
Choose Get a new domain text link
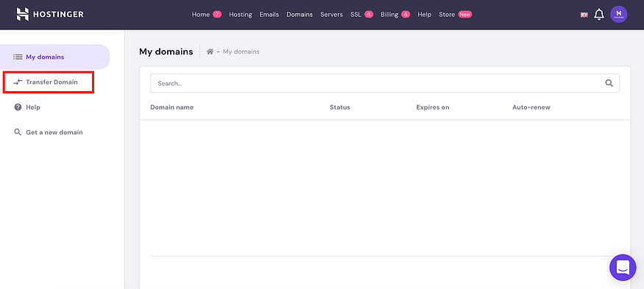pos(54,132)
